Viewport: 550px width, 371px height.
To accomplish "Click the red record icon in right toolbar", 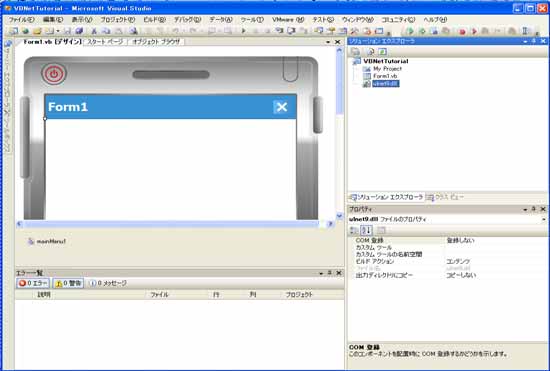I will 462,32.
